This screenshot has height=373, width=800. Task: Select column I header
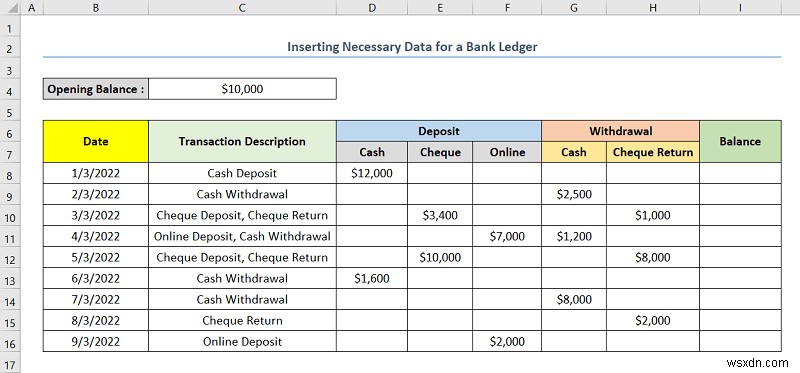(740, 8)
